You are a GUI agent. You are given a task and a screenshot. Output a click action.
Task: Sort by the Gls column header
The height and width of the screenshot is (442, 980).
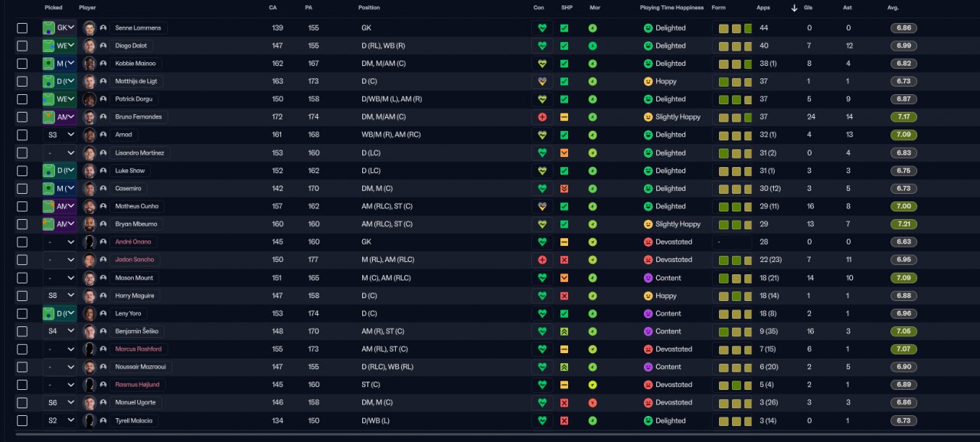(x=809, y=8)
